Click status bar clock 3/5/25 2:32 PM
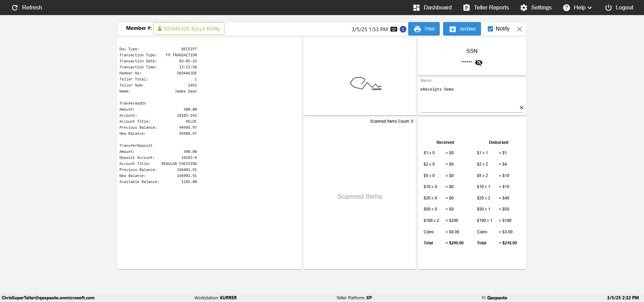Viewport: 644px width, 302px height. click(x=623, y=298)
